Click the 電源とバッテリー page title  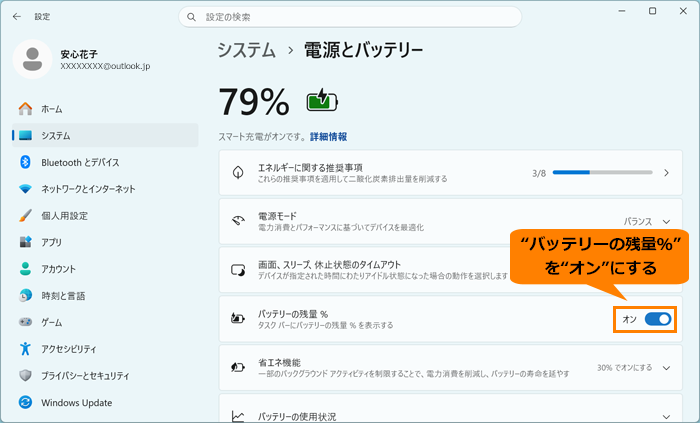point(363,50)
